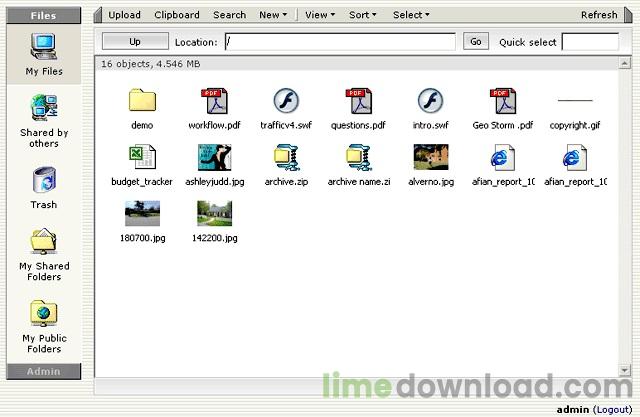Image resolution: width=640 pixels, height=417 pixels.
Task: Focus the Location path field
Action: [340, 42]
